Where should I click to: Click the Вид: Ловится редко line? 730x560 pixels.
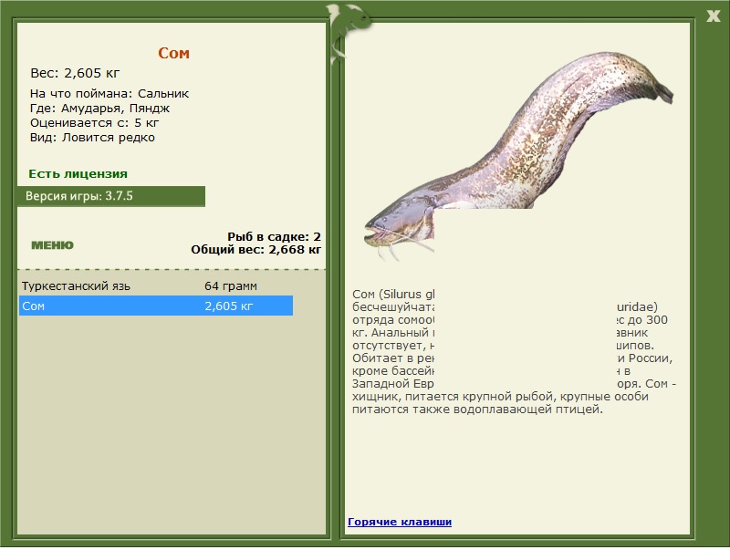[92, 138]
